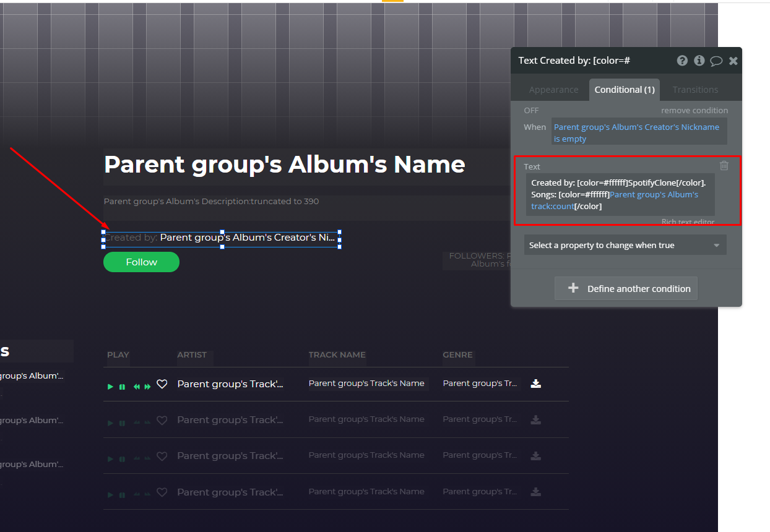Delete the Text property with trash icon
The image size is (770, 532).
[x=724, y=165]
